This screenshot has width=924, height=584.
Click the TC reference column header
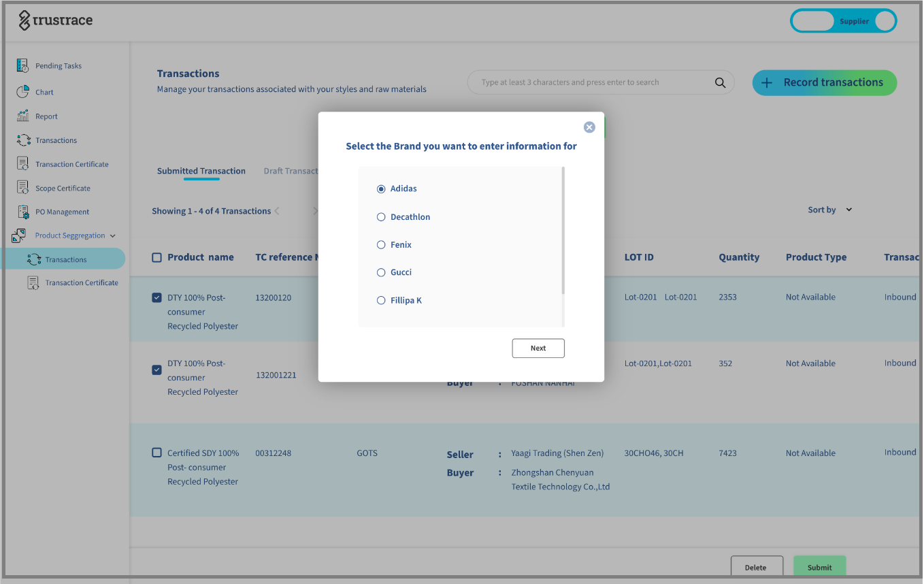(286, 257)
